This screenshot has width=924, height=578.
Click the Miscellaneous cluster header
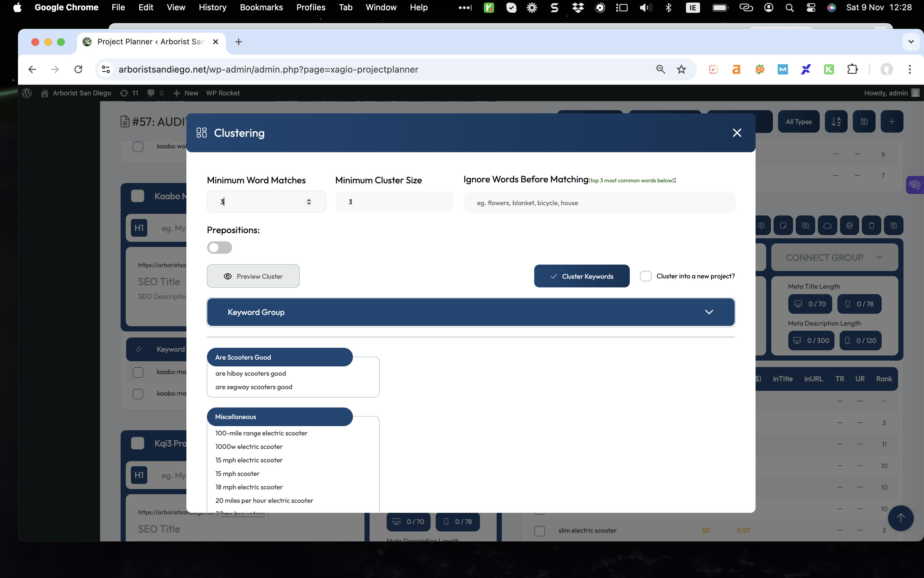[x=279, y=417]
